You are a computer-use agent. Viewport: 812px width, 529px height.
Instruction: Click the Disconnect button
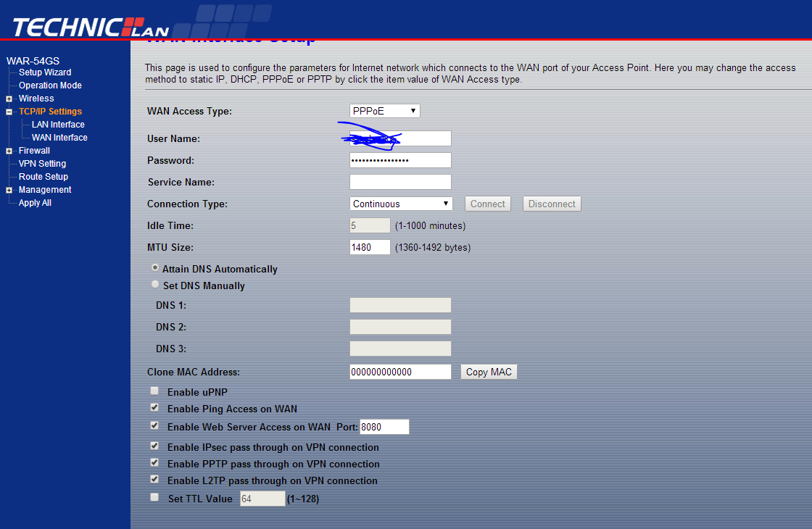point(552,204)
